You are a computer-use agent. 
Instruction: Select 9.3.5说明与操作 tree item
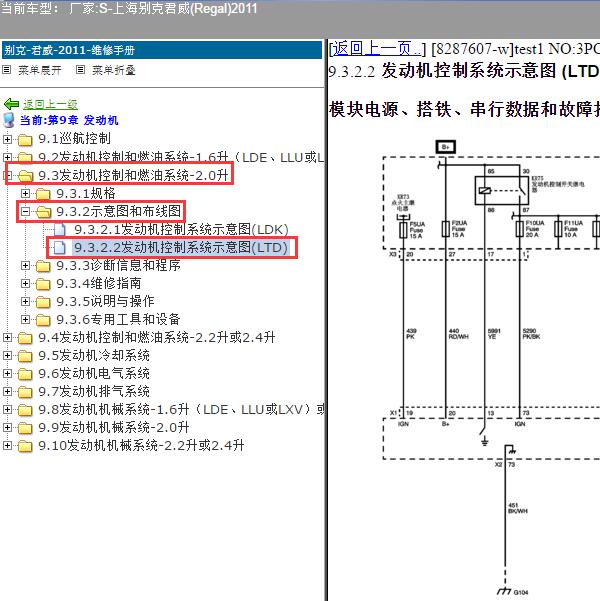click(x=105, y=301)
